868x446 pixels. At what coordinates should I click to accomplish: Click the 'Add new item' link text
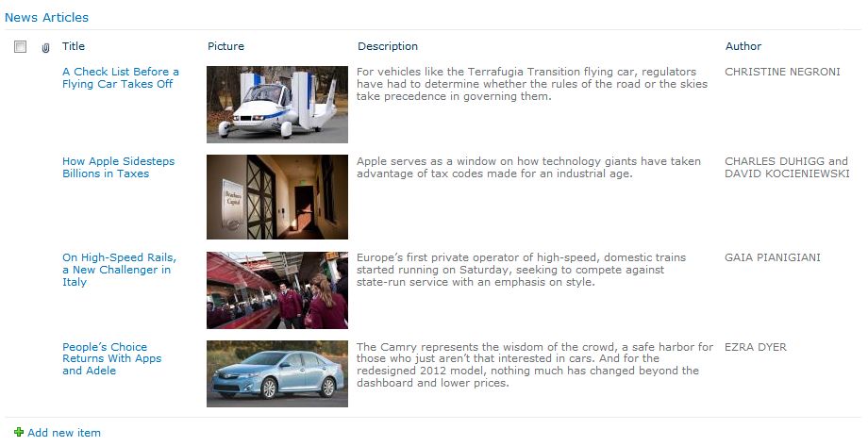64,433
